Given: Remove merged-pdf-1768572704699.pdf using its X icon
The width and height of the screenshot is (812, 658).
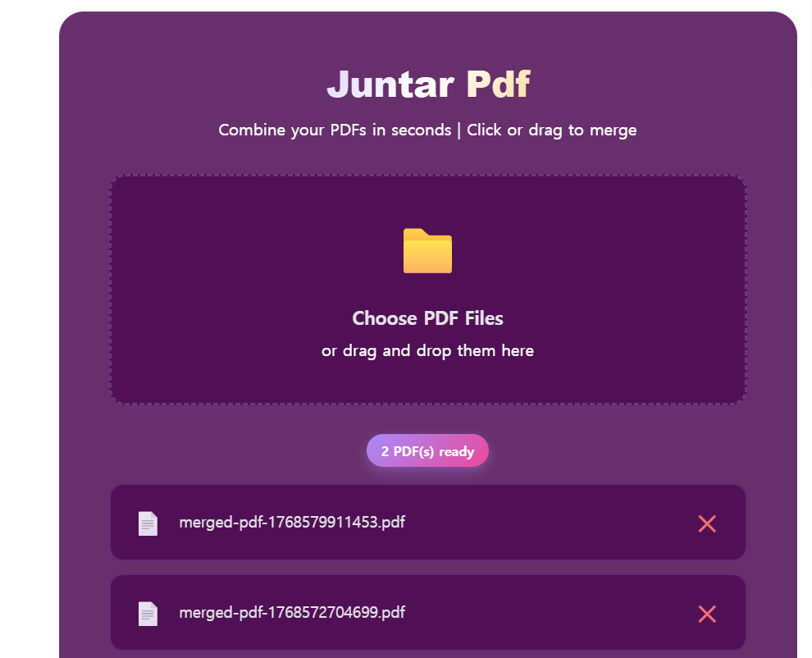Looking at the screenshot, I should pos(707,613).
